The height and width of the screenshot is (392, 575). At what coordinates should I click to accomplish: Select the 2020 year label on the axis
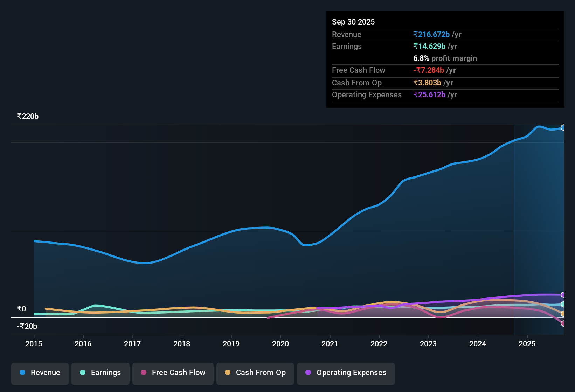click(280, 344)
